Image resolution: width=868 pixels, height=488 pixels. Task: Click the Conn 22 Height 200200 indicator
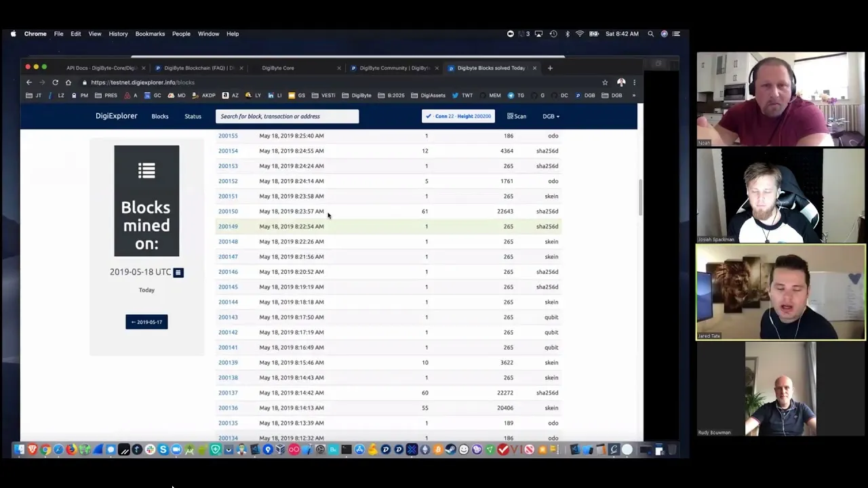pyautogui.click(x=458, y=116)
